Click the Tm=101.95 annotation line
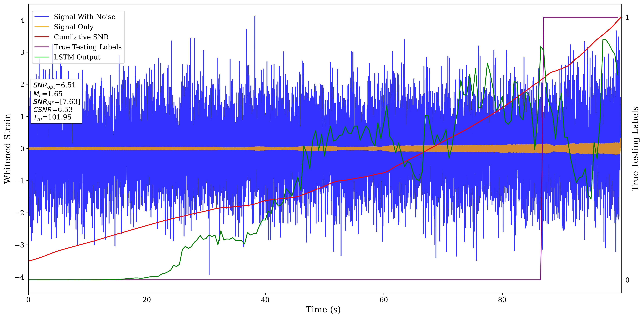 (52, 117)
